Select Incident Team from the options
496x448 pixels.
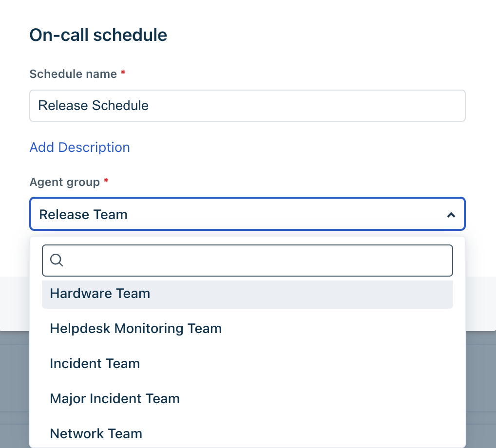click(x=95, y=363)
